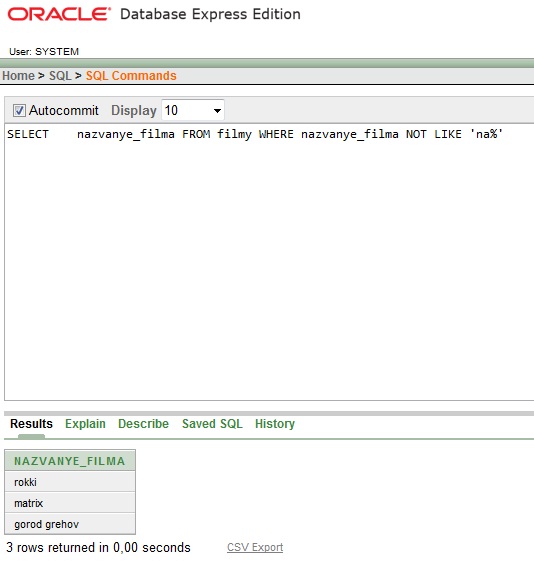Screen dimensions: 534x564
Task: Open the History tab
Action: (x=275, y=424)
